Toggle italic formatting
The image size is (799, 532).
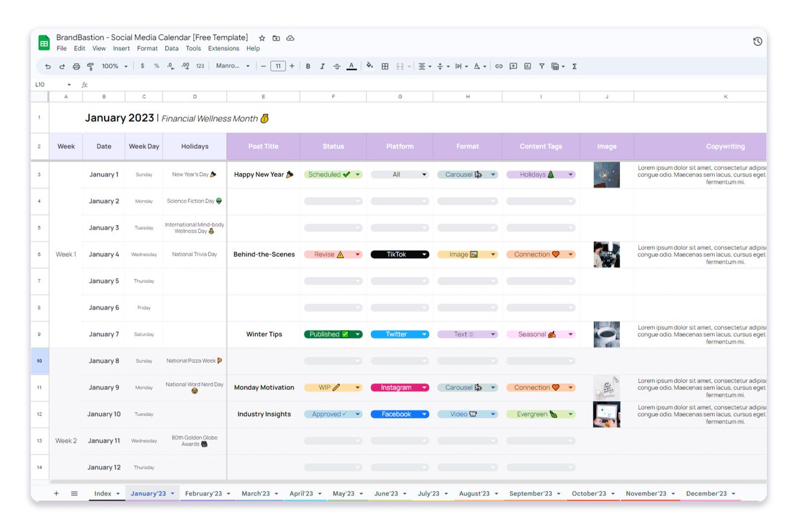point(322,66)
